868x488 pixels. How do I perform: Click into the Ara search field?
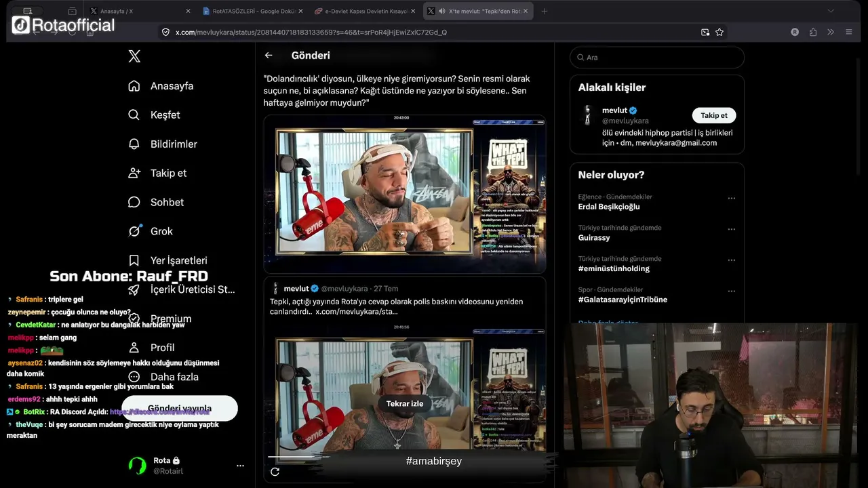pyautogui.click(x=657, y=58)
